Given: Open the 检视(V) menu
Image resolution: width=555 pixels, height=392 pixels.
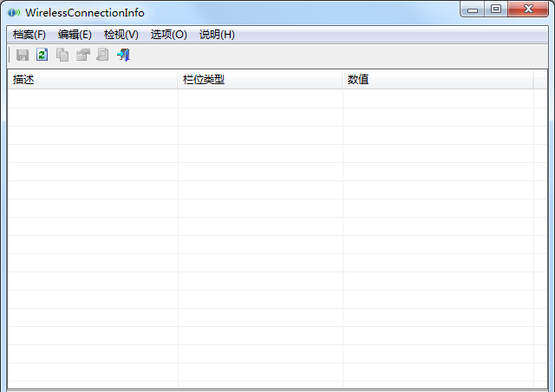Looking at the screenshot, I should point(121,35).
